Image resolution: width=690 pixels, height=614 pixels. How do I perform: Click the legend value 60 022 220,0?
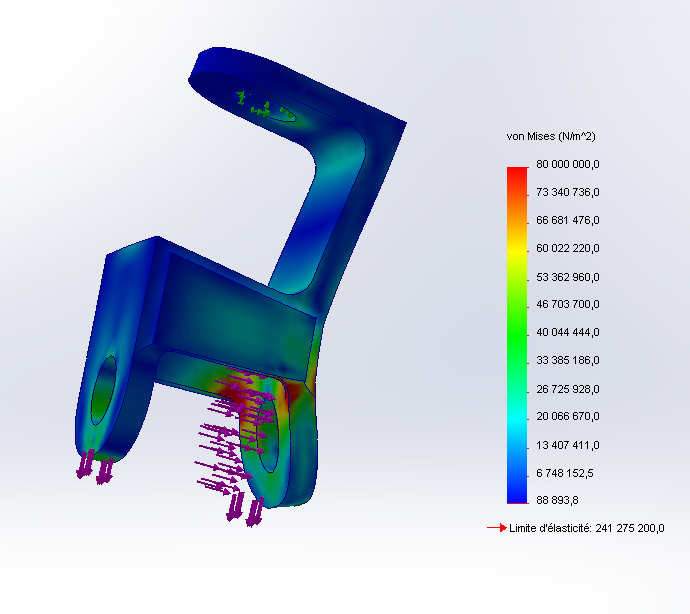[x=568, y=248]
